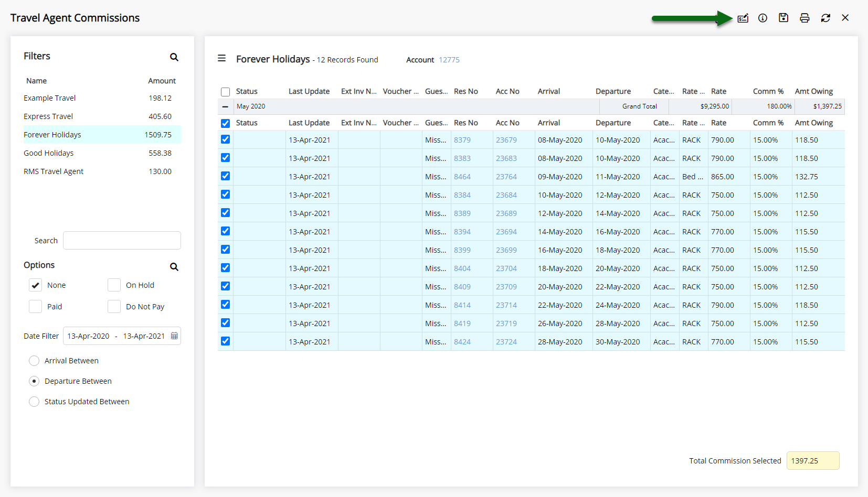Open reservation number link 8424
The image size is (868, 497).
(462, 342)
